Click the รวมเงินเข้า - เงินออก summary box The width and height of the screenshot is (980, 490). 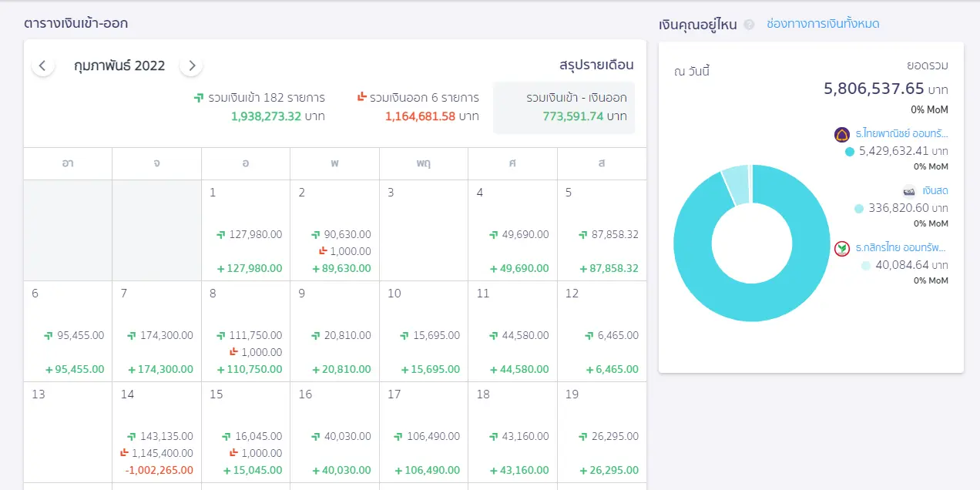coord(564,108)
